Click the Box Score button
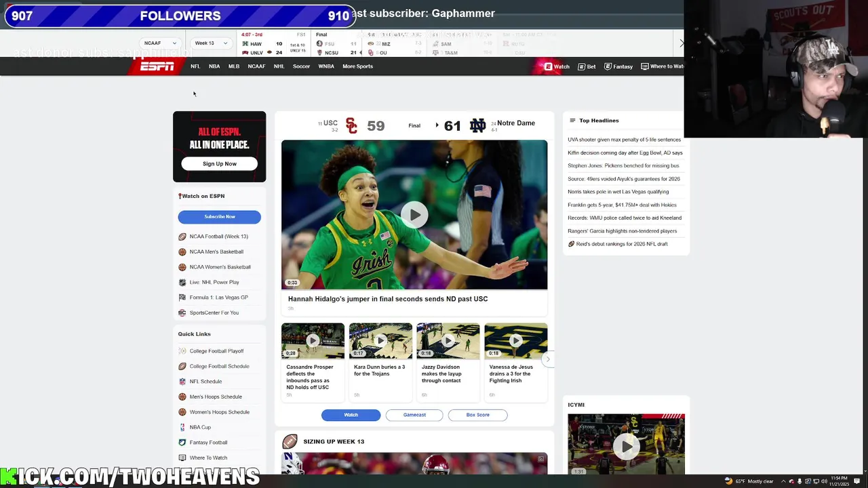 tap(477, 415)
